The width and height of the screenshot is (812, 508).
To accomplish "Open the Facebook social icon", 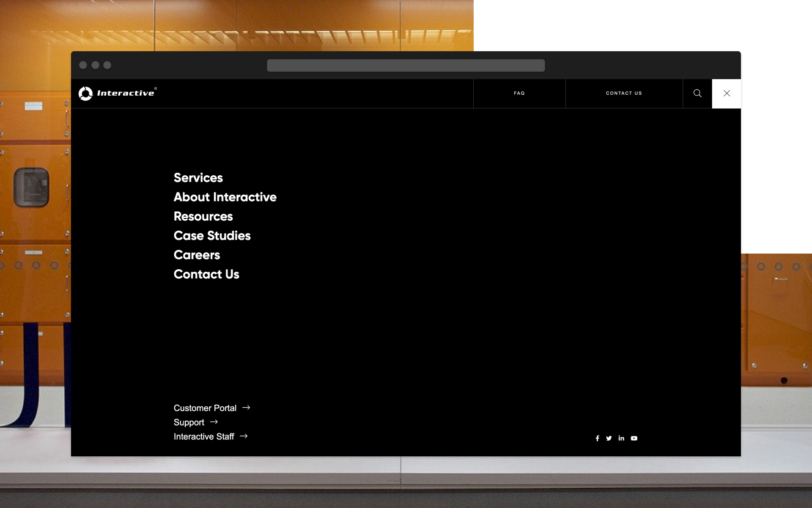I will pos(597,438).
